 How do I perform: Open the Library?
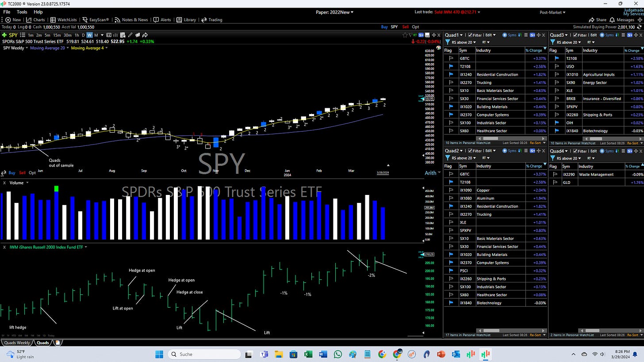tap(186, 20)
